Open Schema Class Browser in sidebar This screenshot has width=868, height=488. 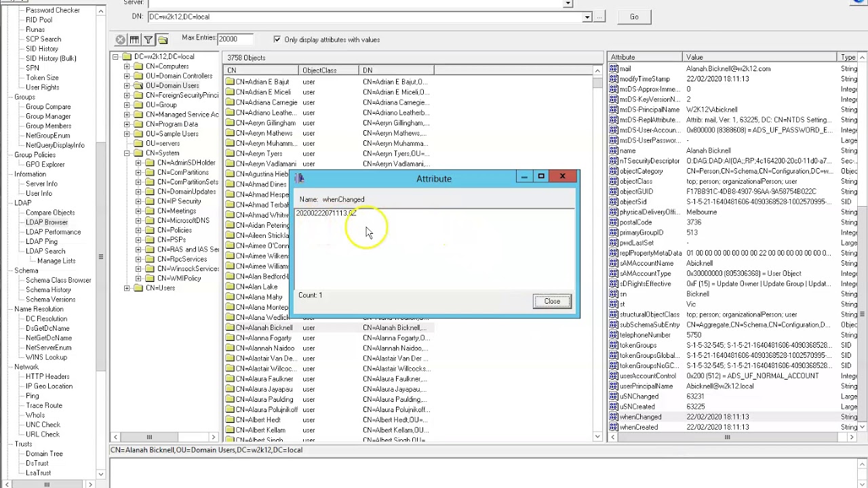(x=58, y=280)
